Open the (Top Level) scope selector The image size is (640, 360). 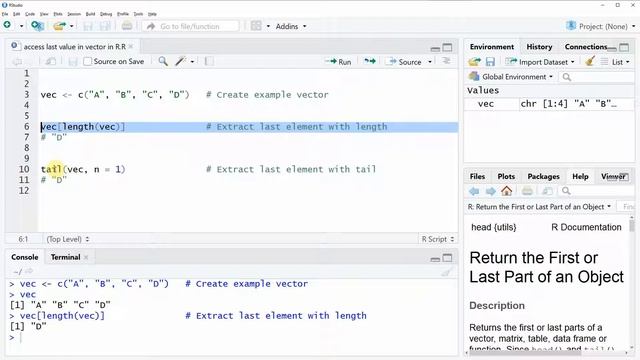(x=68, y=239)
